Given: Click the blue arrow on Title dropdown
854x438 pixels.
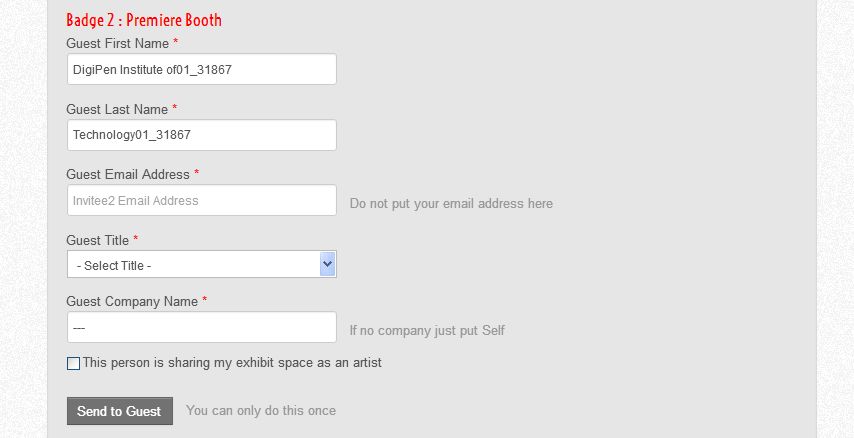Looking at the screenshot, I should pyautogui.click(x=327, y=264).
